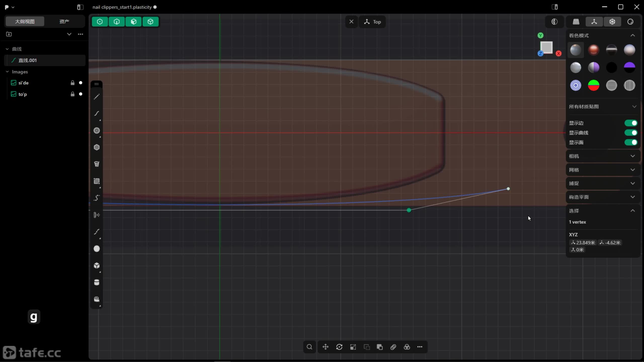The image size is (644, 362).
Task: Select the box primitive tool
Action: 97,265
